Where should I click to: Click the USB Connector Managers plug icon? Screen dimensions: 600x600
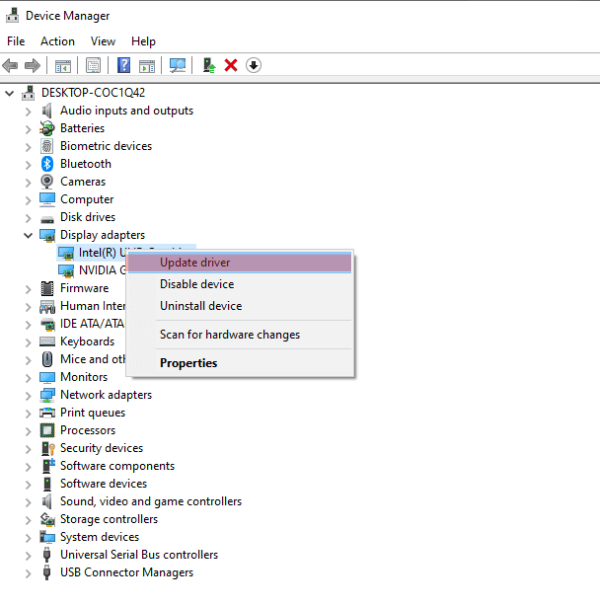tap(47, 572)
